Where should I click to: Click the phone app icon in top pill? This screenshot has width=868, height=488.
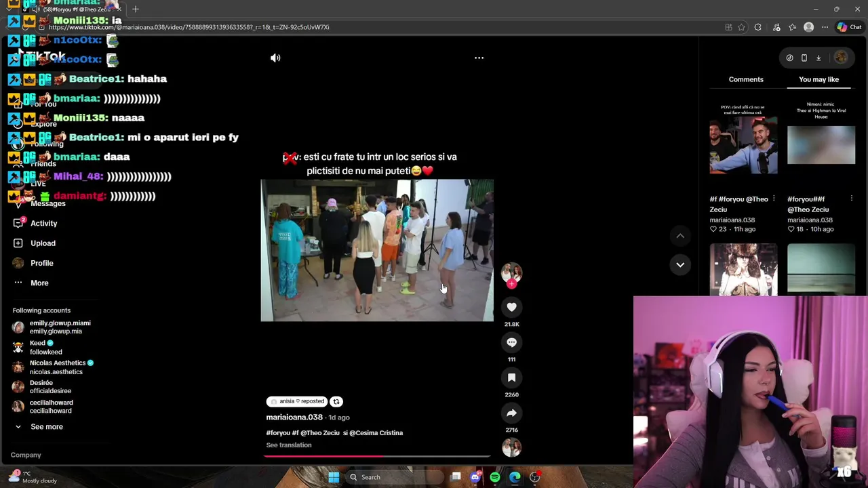click(804, 58)
